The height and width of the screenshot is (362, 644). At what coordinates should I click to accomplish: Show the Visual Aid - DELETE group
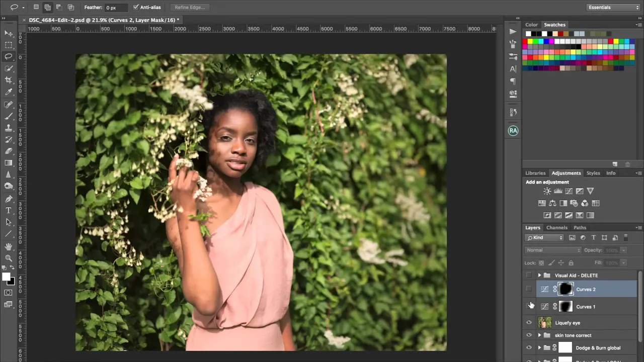(529, 275)
